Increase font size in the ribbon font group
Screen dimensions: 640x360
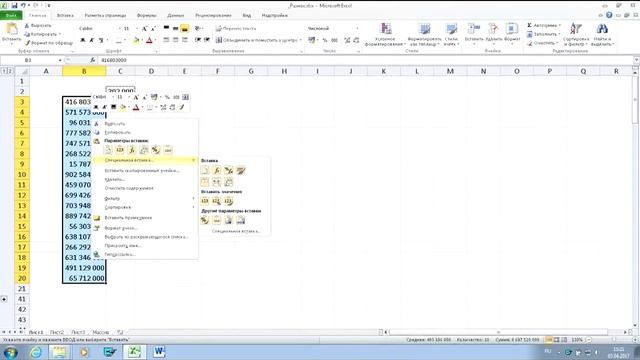(144, 29)
